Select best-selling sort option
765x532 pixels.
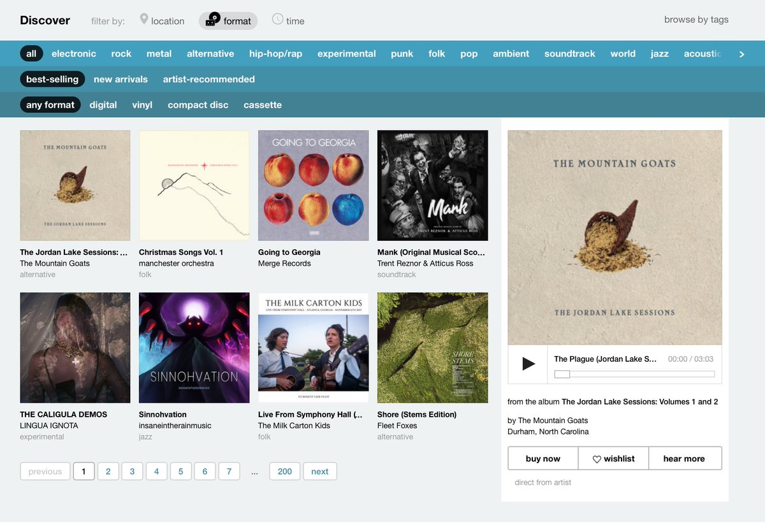[52, 79]
